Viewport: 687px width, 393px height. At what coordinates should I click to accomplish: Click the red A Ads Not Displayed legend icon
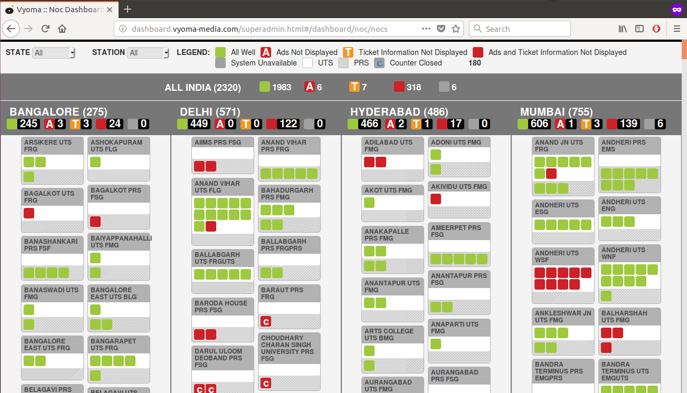click(x=266, y=53)
